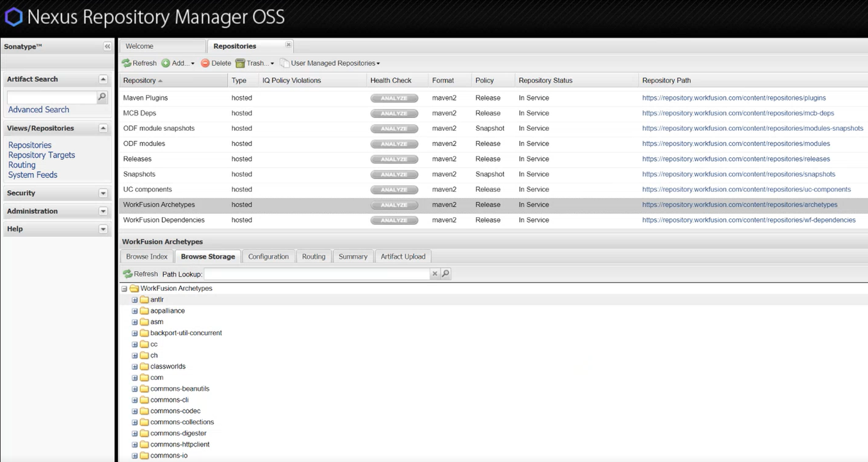Select the Snapshots repository row
868x462 pixels.
click(x=493, y=174)
